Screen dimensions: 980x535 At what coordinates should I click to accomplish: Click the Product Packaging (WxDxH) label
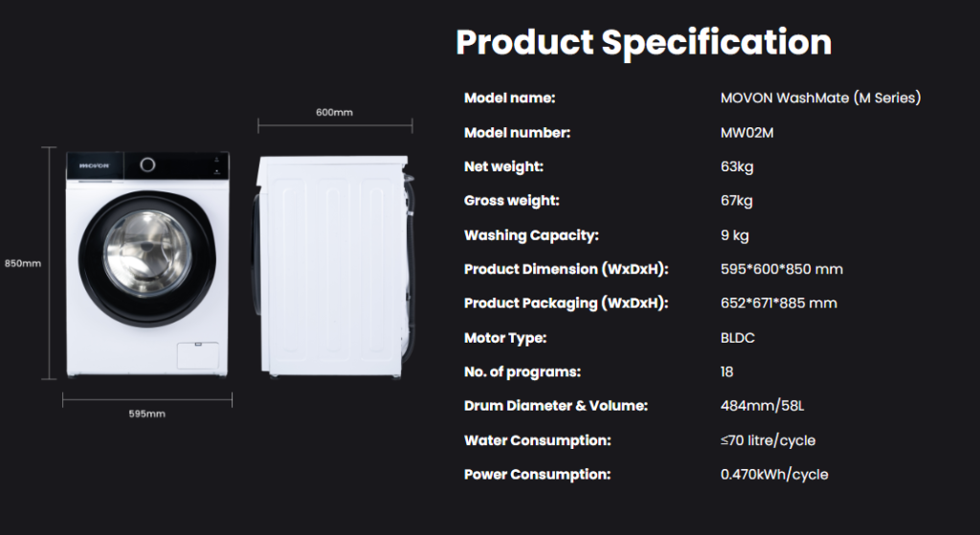coord(566,303)
